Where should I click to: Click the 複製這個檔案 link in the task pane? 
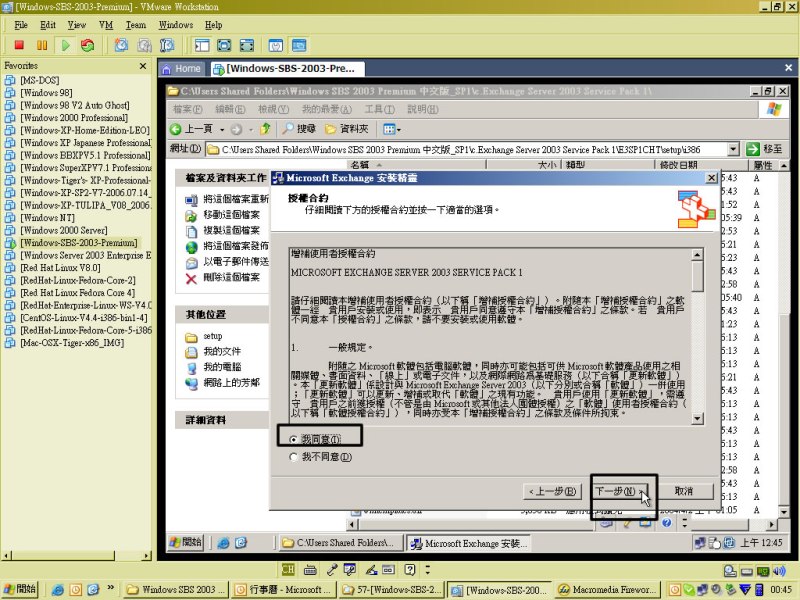pyautogui.click(x=232, y=230)
